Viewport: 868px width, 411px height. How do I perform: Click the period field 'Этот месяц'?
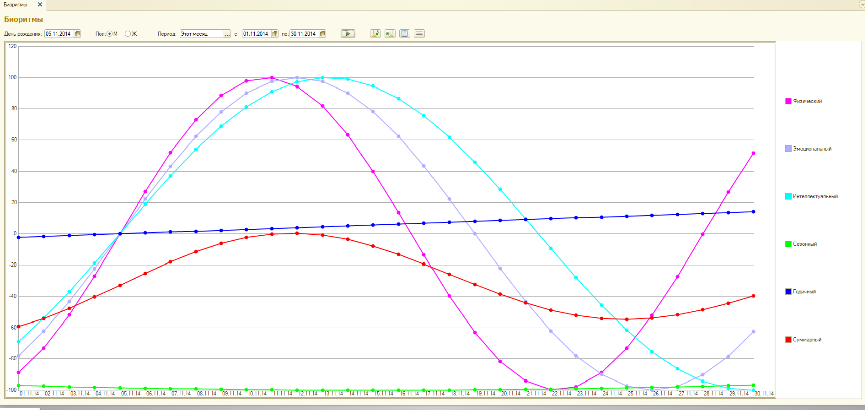202,34
